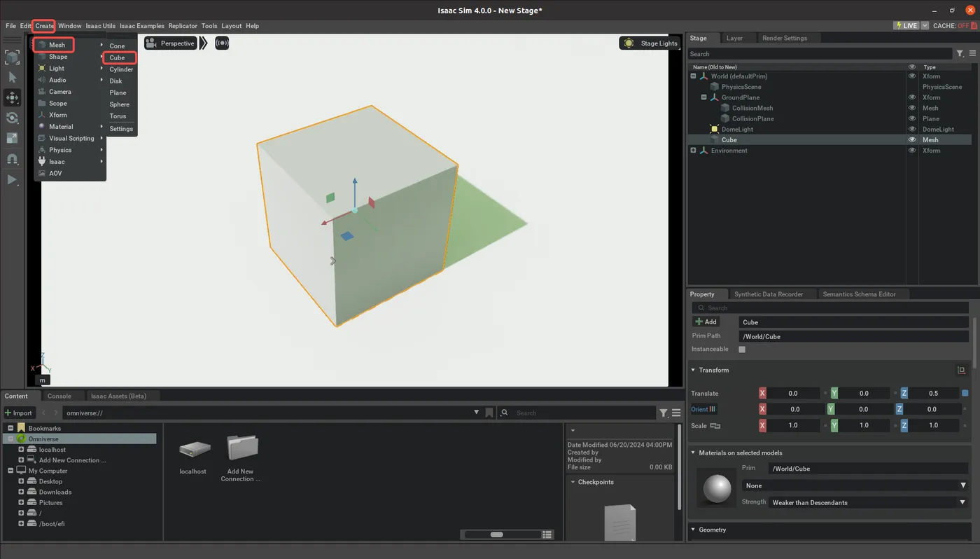The height and width of the screenshot is (559, 980).
Task: Select the arrow selection tool in left toolbar
Action: [x=12, y=77]
